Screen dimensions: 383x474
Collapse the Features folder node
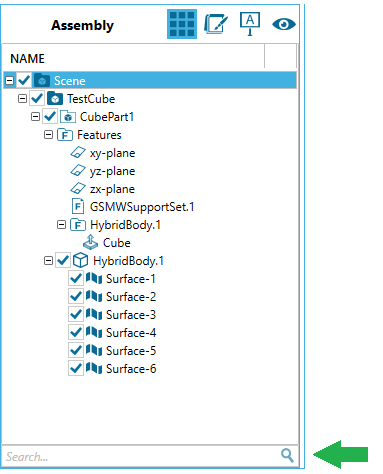48,135
